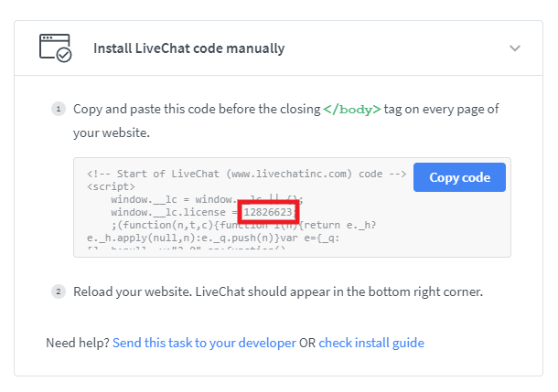Click the 'Need help?' text
The image size is (558, 392).
click(78, 343)
